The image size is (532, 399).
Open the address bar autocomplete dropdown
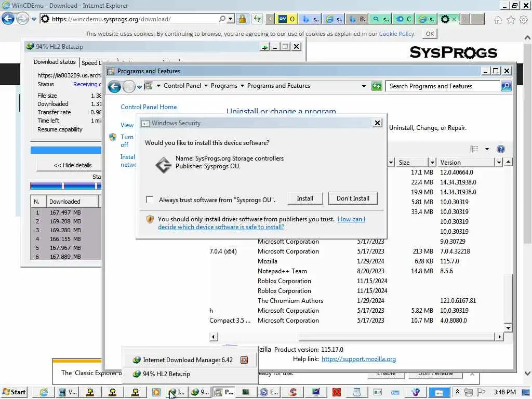pyautogui.click(x=231, y=19)
